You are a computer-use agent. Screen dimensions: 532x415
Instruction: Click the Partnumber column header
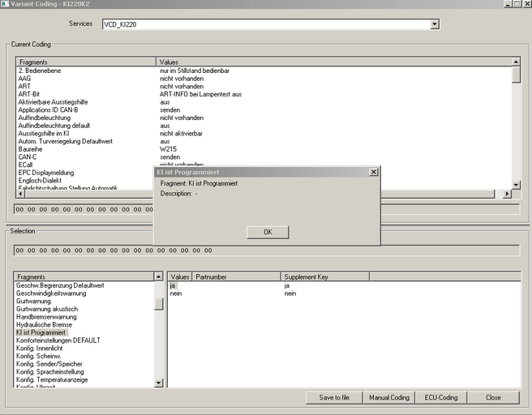coord(237,276)
